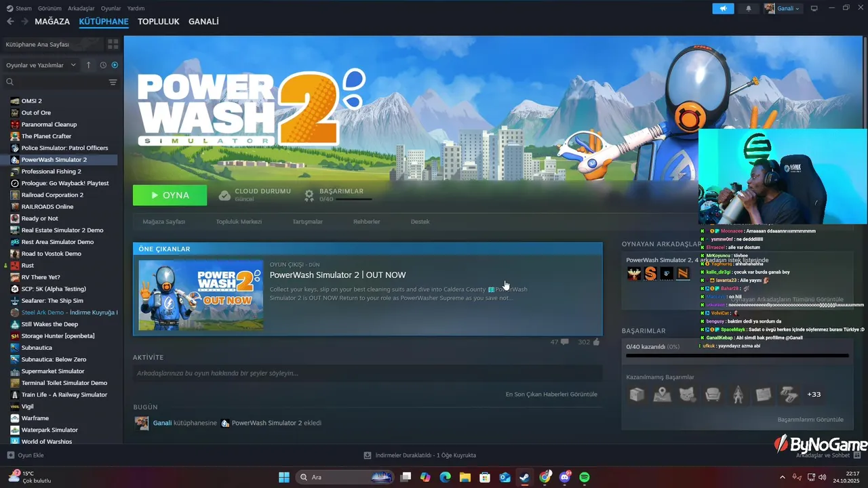Screen dimensions: 868x488
Task: Open Tartışmalar link
Action: pyautogui.click(x=307, y=222)
